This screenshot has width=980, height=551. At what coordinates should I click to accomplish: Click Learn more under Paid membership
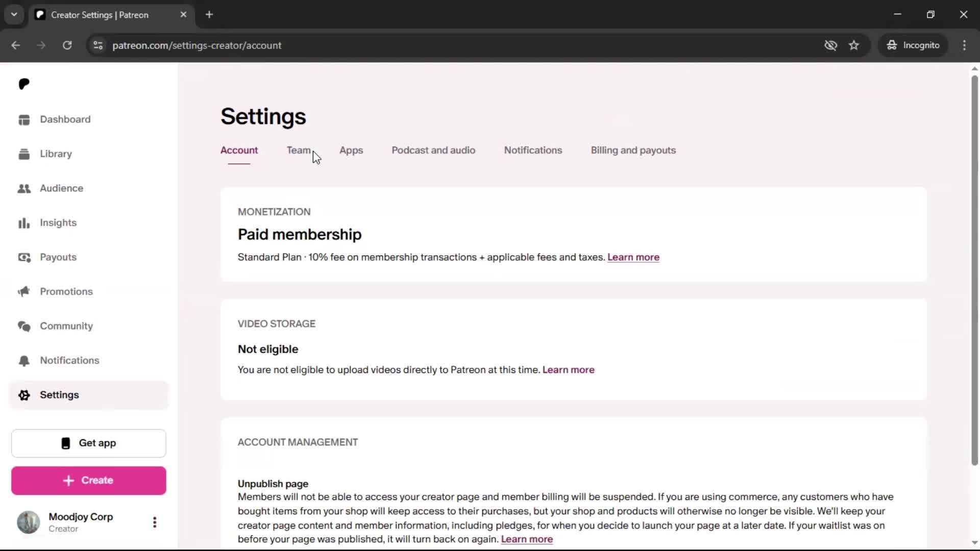tap(633, 257)
